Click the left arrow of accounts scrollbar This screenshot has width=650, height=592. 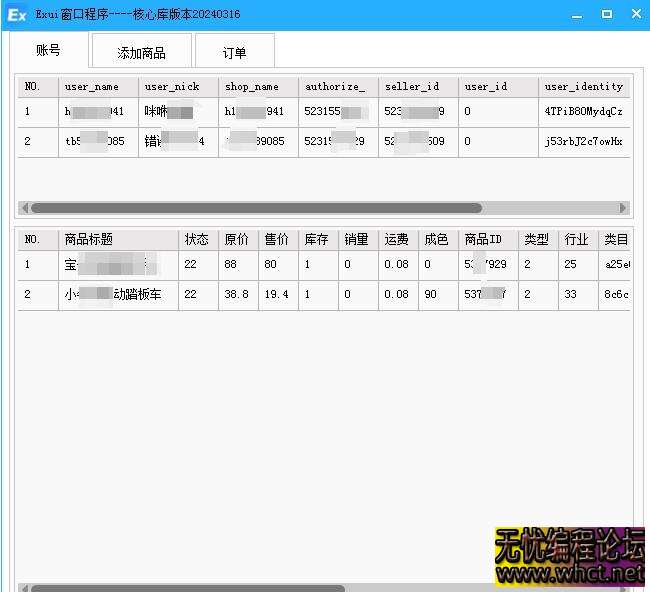23,208
